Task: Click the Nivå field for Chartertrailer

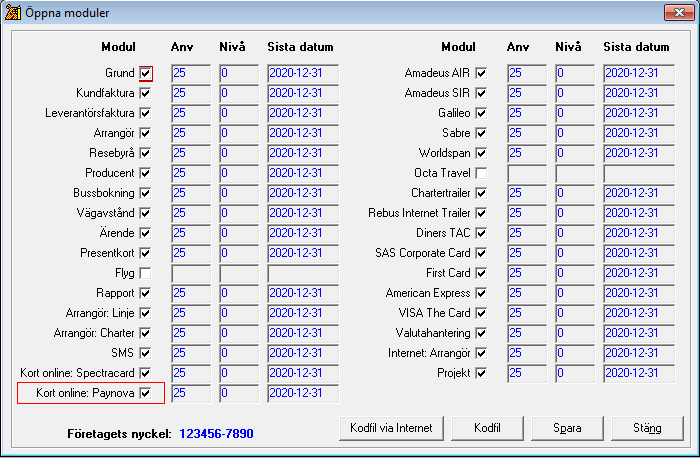Action: [x=575, y=193]
